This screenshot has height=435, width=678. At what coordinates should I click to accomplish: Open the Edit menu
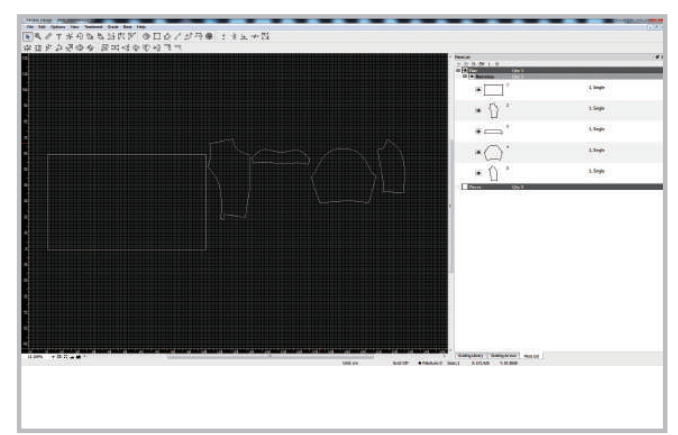click(42, 27)
